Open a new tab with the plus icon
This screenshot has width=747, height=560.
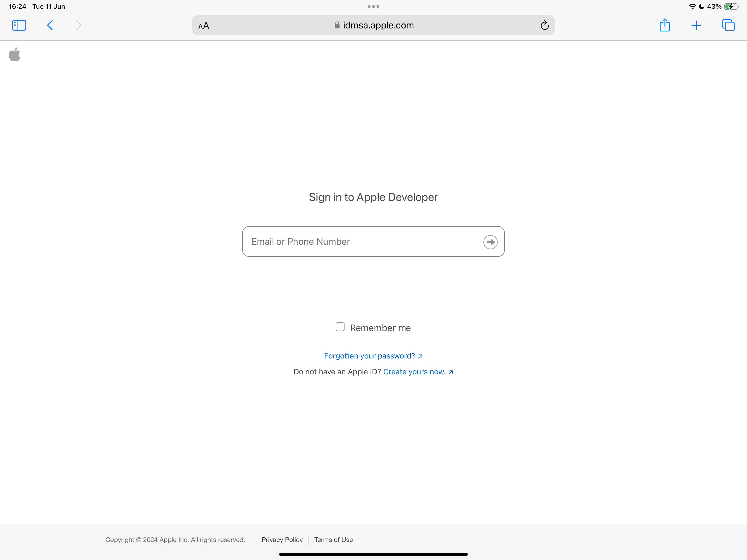pos(696,25)
